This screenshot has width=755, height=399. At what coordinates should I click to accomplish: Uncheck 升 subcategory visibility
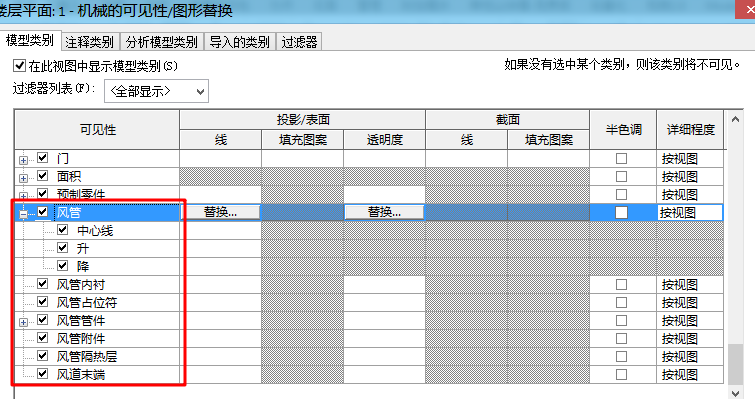tap(63, 247)
